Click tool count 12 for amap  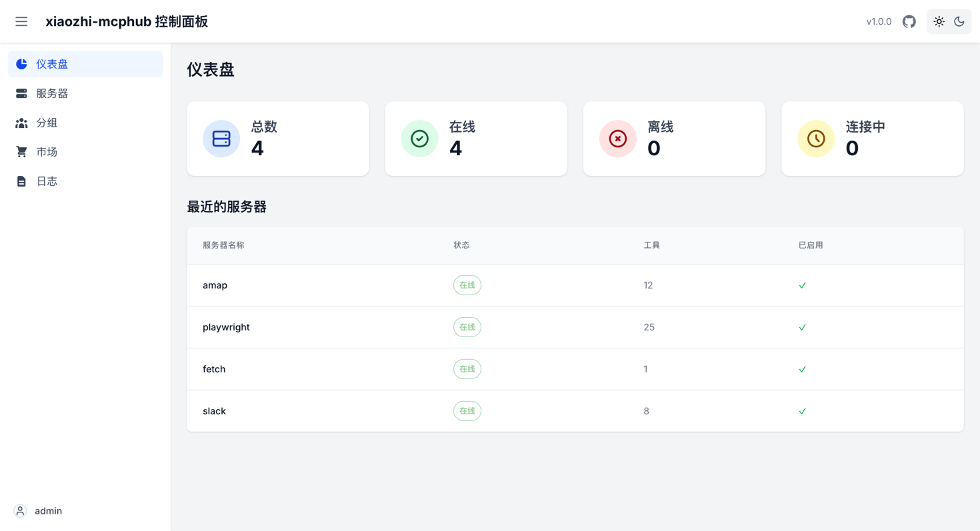coord(648,285)
